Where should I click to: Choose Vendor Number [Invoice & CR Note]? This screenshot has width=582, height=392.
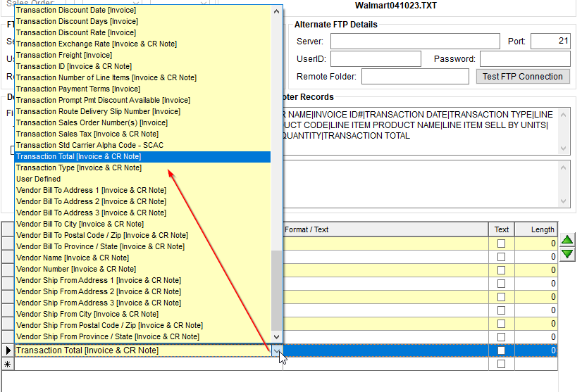point(142,269)
